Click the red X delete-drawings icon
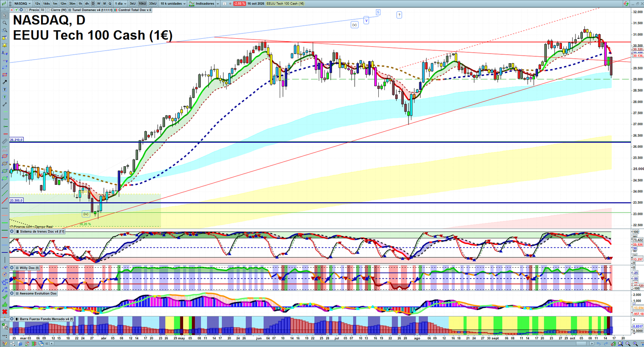644x347 pixels. tap(4, 312)
